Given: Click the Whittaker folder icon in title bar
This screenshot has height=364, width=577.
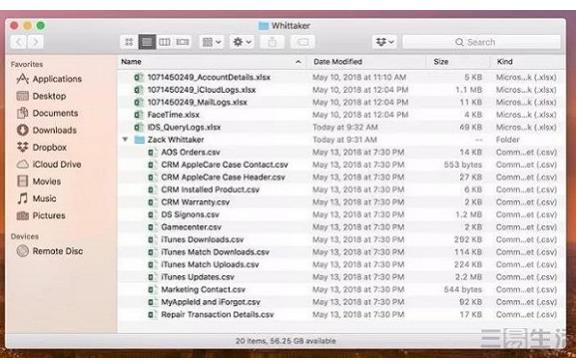Looking at the screenshot, I should click(263, 26).
